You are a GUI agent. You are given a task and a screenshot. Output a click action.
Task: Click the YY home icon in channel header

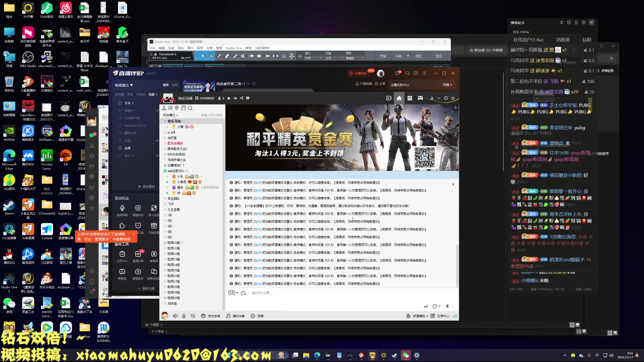point(399,98)
